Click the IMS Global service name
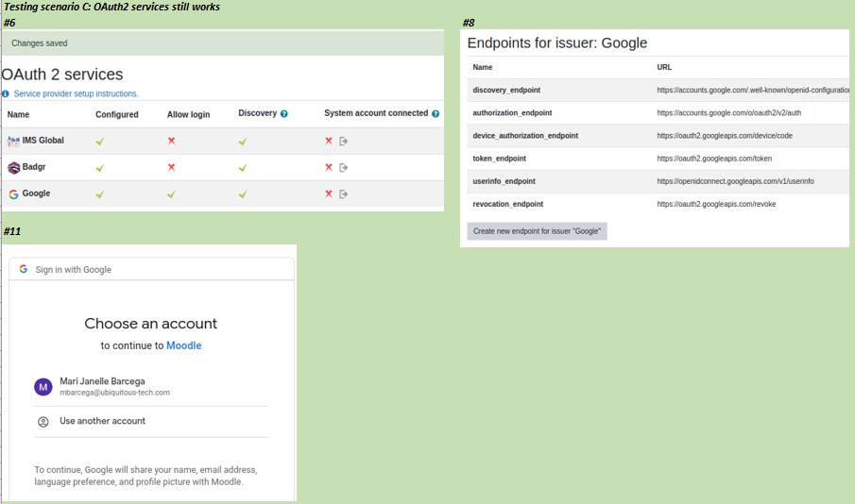 (x=43, y=140)
